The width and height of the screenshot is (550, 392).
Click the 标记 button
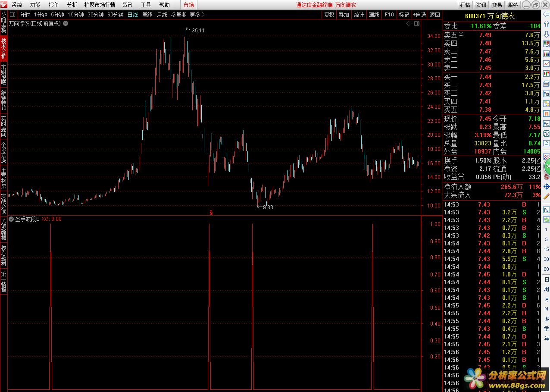[404, 15]
